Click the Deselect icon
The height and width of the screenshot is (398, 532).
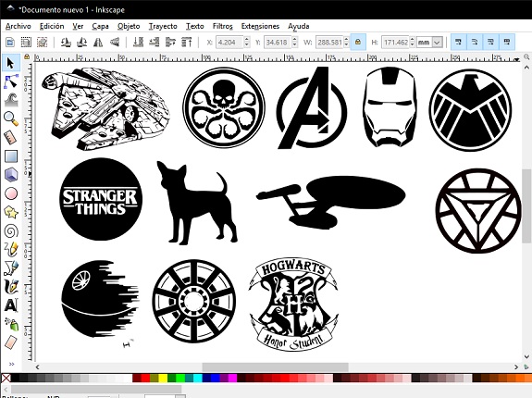(x=42, y=42)
